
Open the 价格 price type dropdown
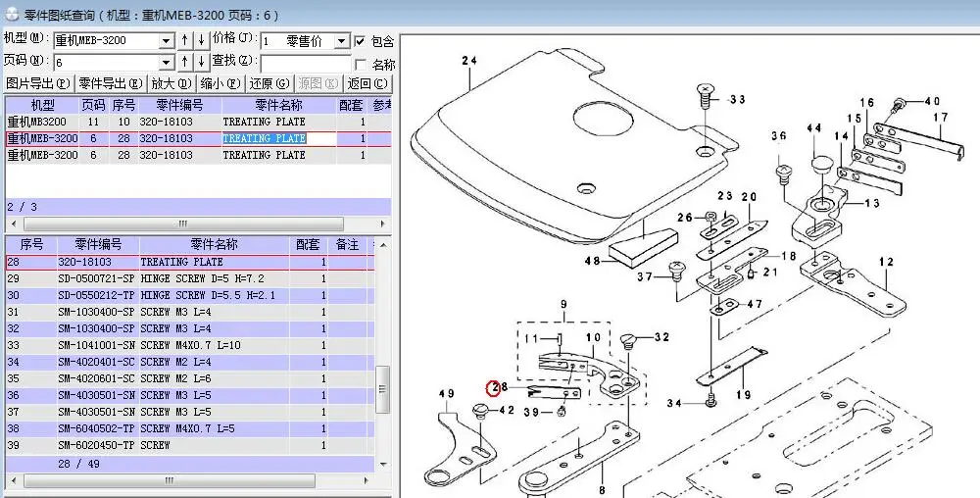[x=341, y=41]
